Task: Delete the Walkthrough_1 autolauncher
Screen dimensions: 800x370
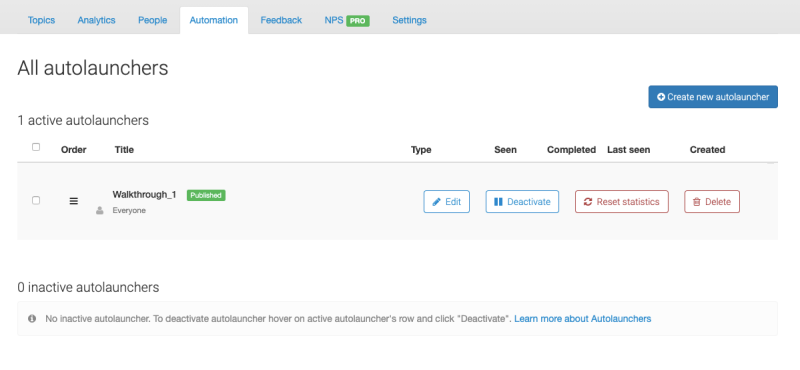Action: click(712, 202)
